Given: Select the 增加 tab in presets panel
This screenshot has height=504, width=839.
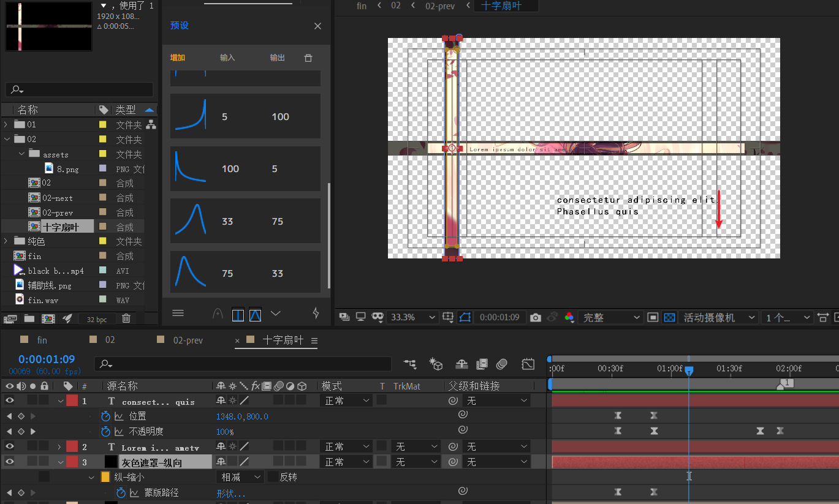Looking at the screenshot, I should tap(178, 58).
